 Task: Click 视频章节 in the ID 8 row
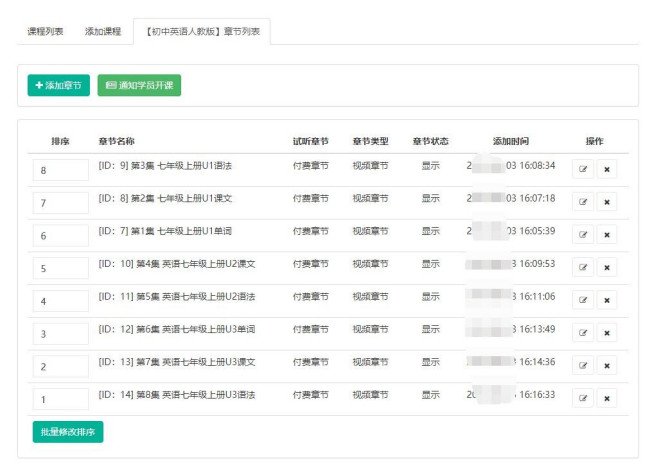371,199
